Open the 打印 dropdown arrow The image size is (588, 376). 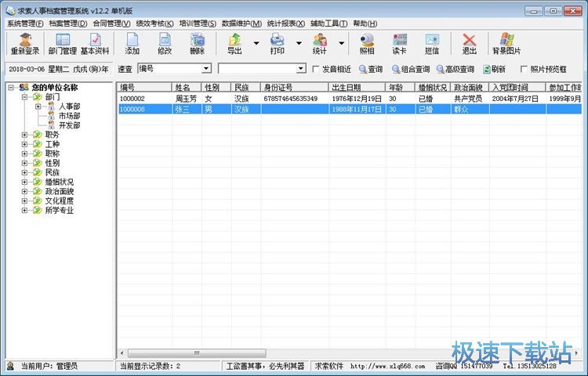(299, 43)
